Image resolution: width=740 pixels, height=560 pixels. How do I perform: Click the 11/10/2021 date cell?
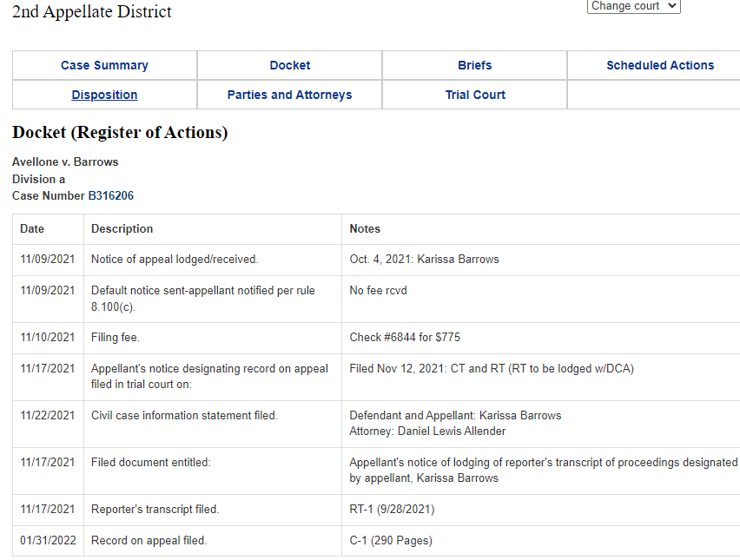(x=48, y=338)
